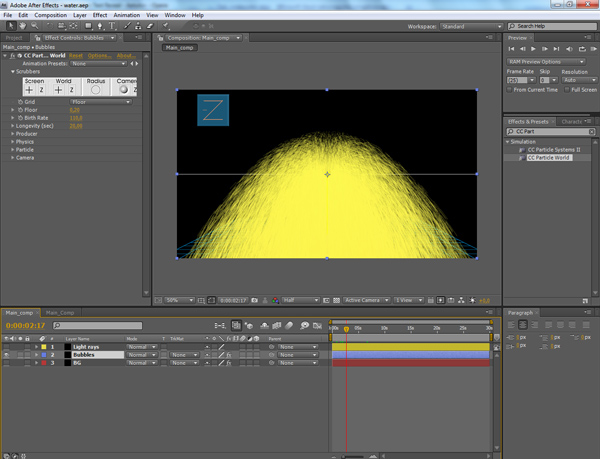Open the Effect menu
The width and height of the screenshot is (600, 459).
[100, 15]
